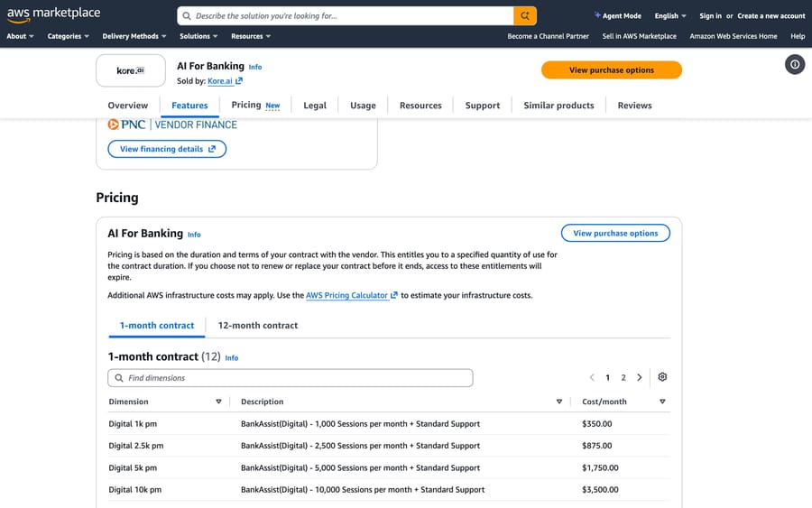Click the $1,750.00 cost value
812x508 pixels.
click(x=600, y=467)
